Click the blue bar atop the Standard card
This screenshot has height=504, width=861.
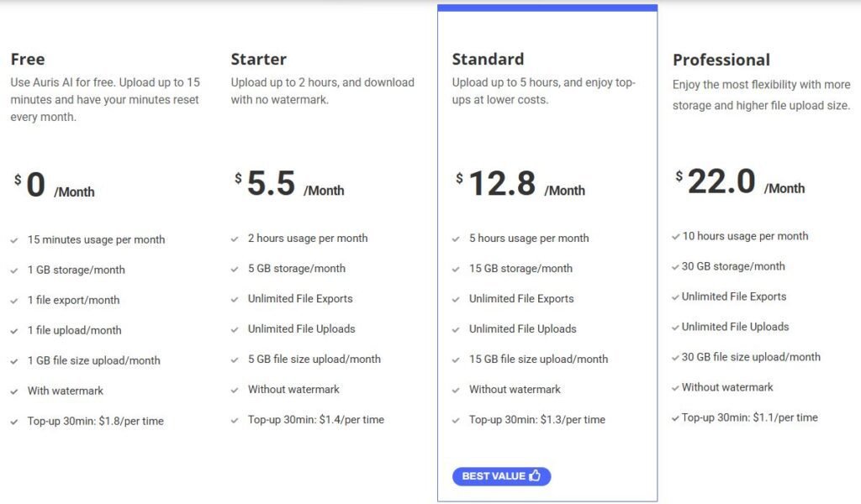547,8
